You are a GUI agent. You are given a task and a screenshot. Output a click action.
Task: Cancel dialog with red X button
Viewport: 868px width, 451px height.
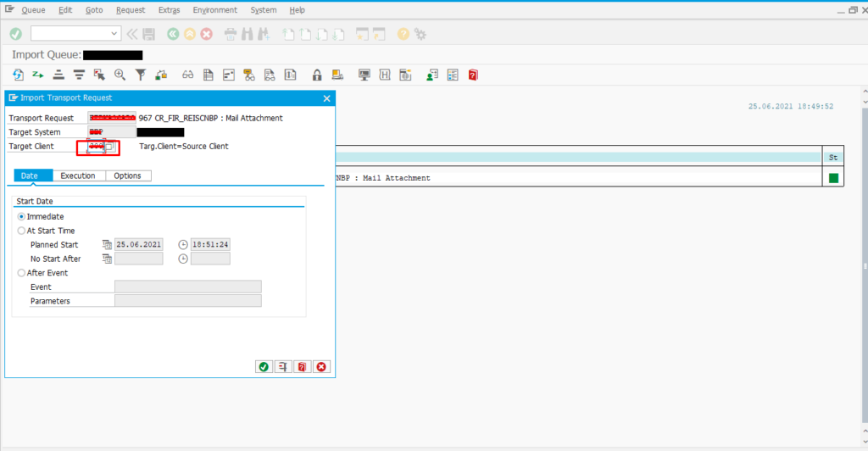coord(321,366)
